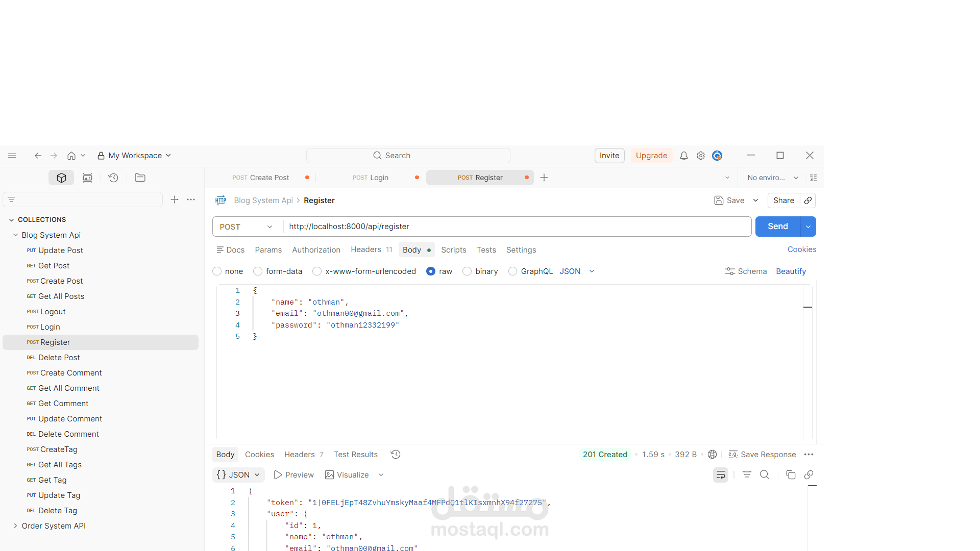Beautify the JSON request body
Image resolution: width=980 pixels, height=551 pixels.
pyautogui.click(x=791, y=271)
